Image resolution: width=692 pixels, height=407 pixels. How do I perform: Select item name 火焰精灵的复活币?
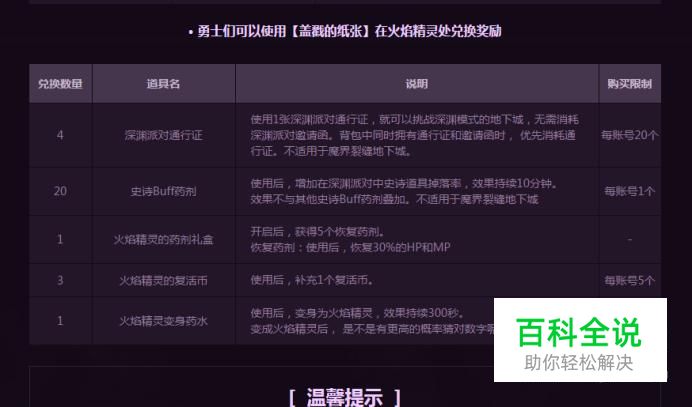click(x=163, y=281)
